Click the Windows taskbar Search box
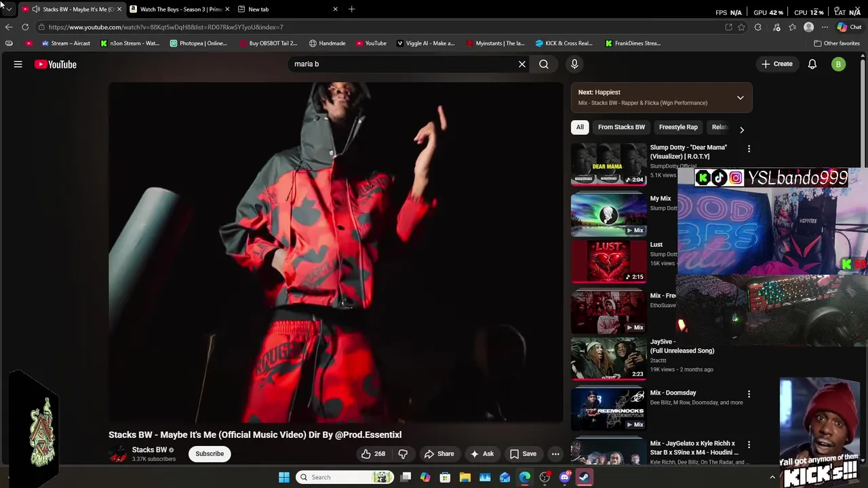 pyautogui.click(x=345, y=477)
